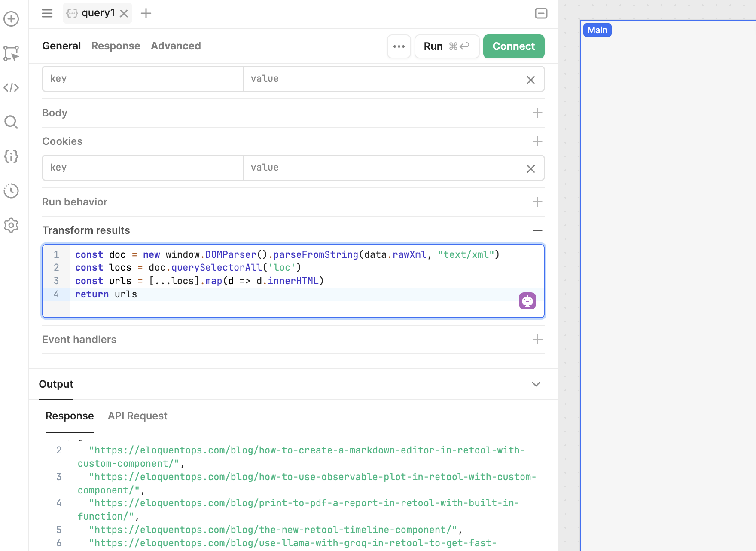
Task: Launch the AI assistant in code editor
Action: pos(527,301)
